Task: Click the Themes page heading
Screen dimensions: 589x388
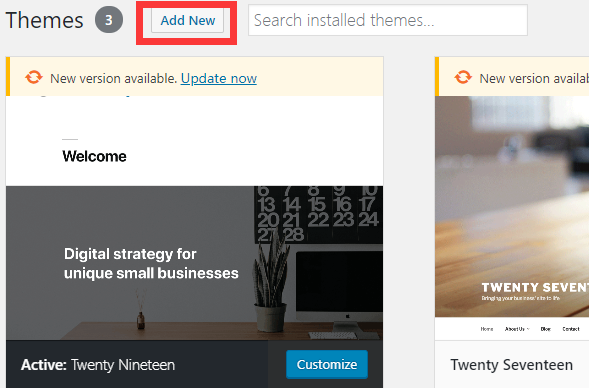Action: 44,20
